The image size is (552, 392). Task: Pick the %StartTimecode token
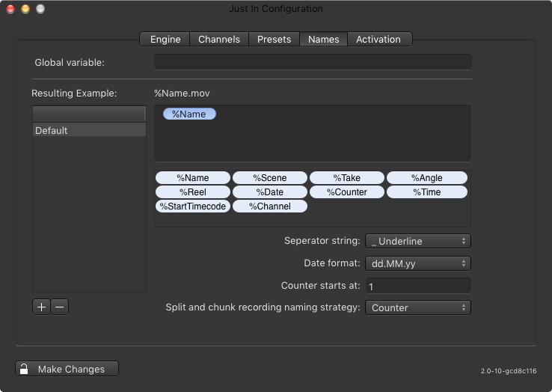click(192, 206)
